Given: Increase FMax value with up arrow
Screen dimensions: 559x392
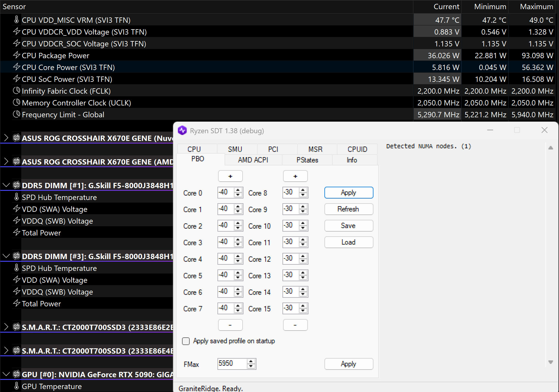Looking at the screenshot, I should tap(251, 361).
